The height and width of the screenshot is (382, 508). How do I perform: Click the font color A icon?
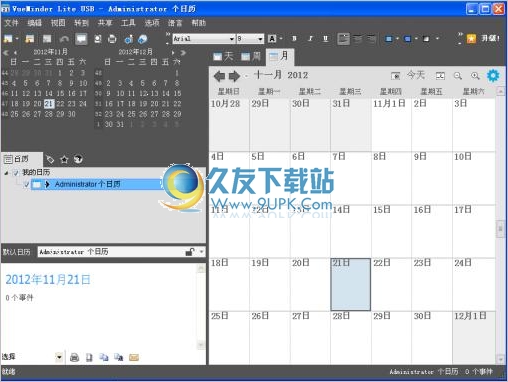click(272, 39)
